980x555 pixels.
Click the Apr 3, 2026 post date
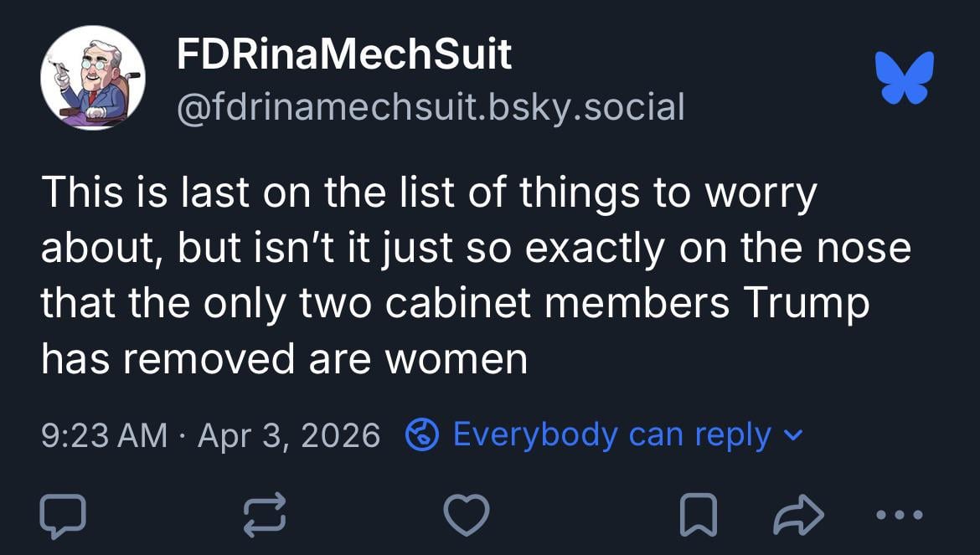click(288, 435)
